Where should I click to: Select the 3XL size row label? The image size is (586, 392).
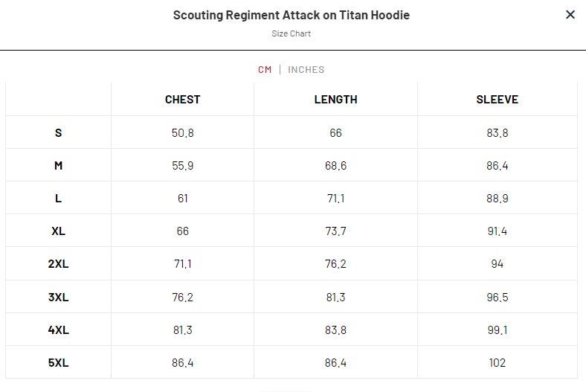[59, 298]
